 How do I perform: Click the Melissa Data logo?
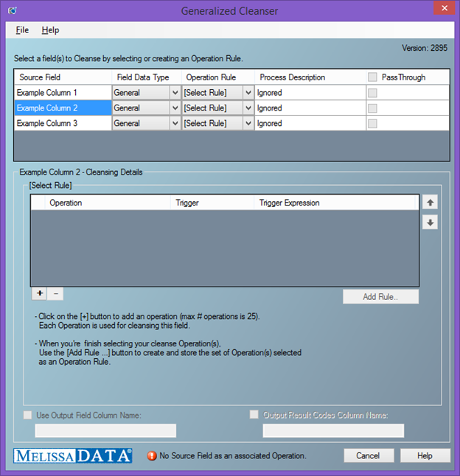point(73,455)
